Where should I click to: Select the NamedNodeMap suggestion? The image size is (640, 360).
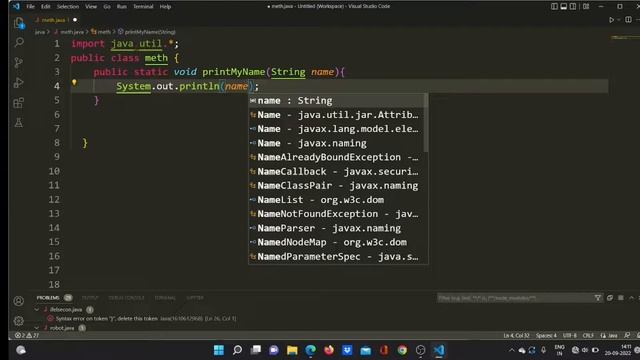coord(336,242)
